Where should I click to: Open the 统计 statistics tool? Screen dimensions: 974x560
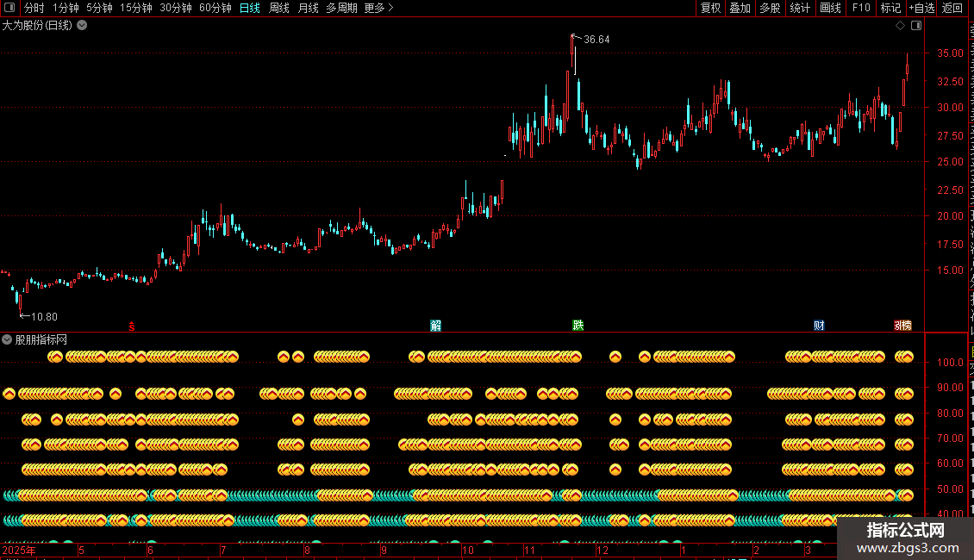click(799, 8)
